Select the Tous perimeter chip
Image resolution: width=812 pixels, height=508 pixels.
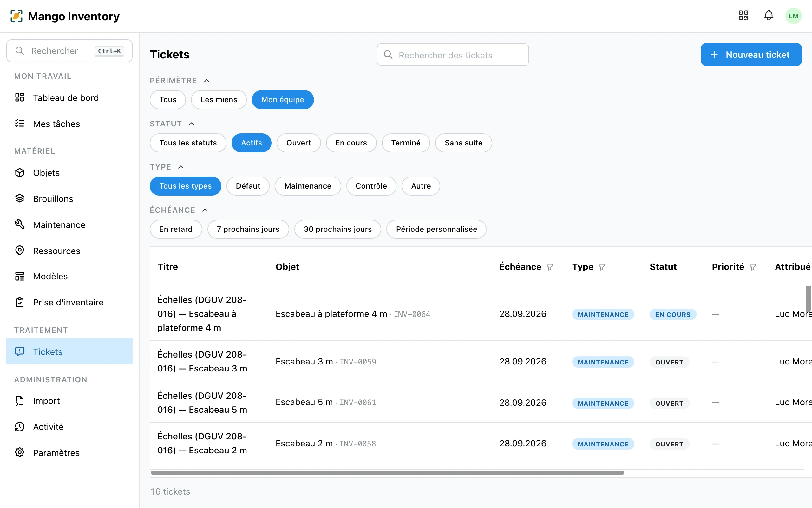pos(168,99)
